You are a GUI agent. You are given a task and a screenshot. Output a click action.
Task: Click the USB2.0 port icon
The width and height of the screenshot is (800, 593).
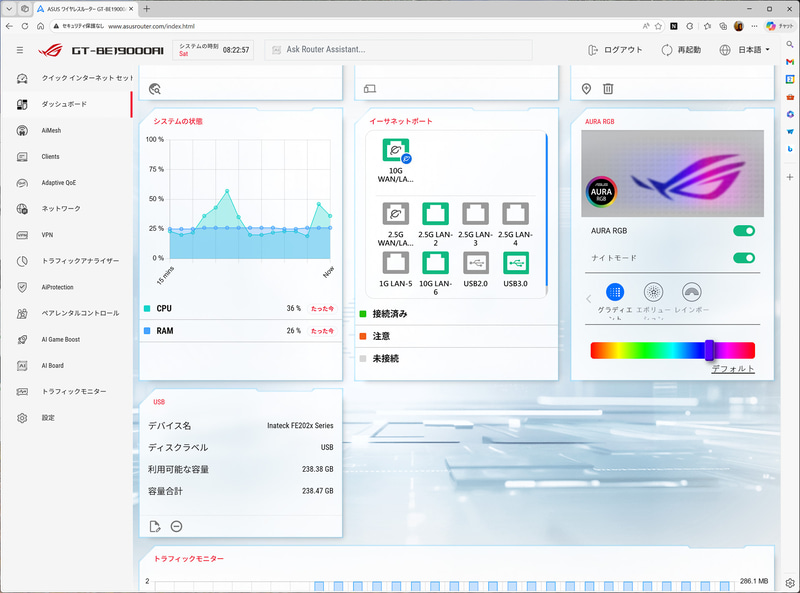point(476,263)
